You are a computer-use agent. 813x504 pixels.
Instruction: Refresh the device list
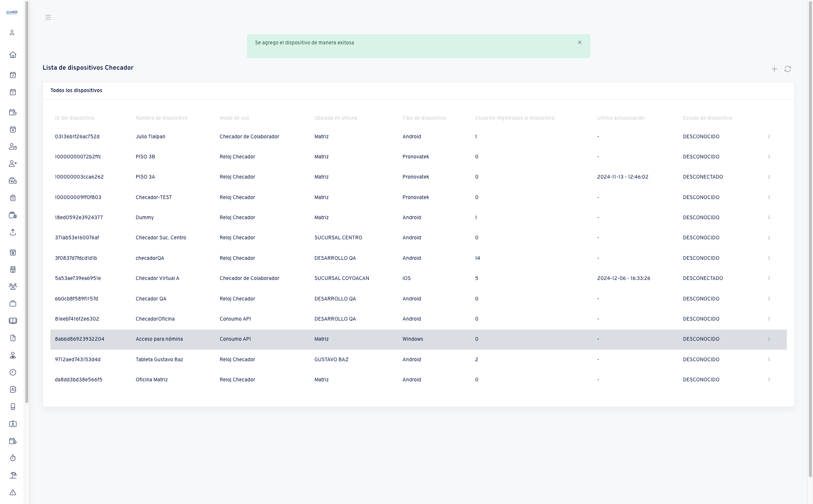click(x=788, y=69)
